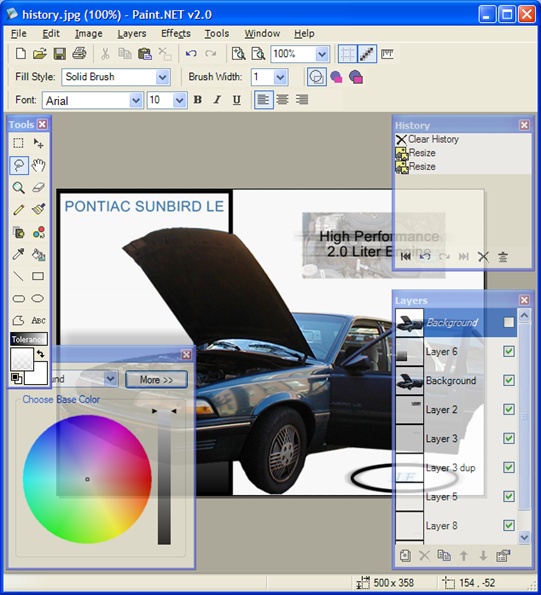Select the Ellipse tool

38,299
